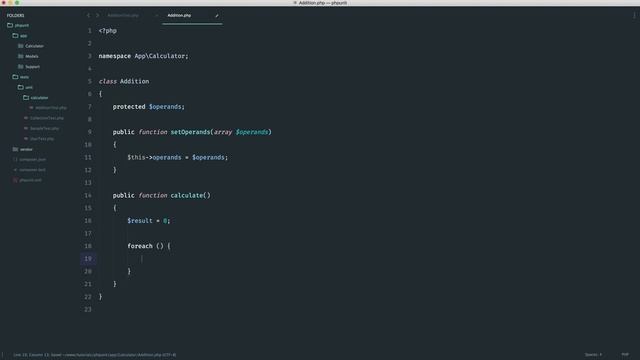Click the foreach keyword on line 18
The height and width of the screenshot is (360, 640).
click(x=140, y=246)
